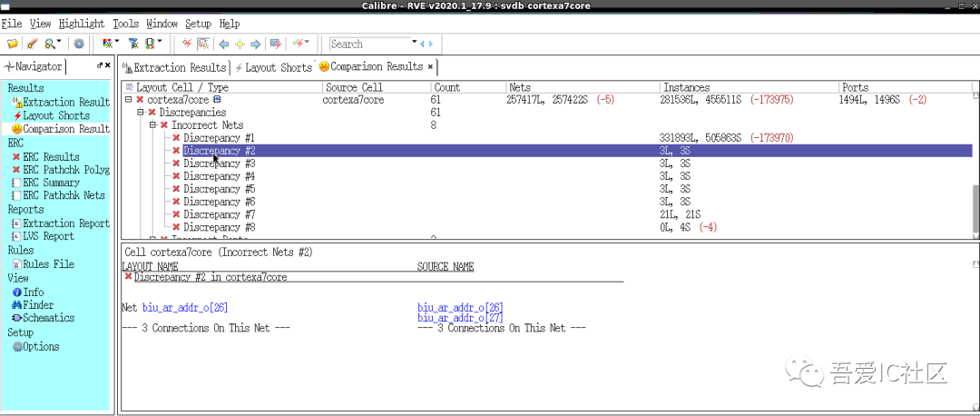This screenshot has width=980, height=416.
Task: Open the Tools menu
Action: click(x=125, y=24)
